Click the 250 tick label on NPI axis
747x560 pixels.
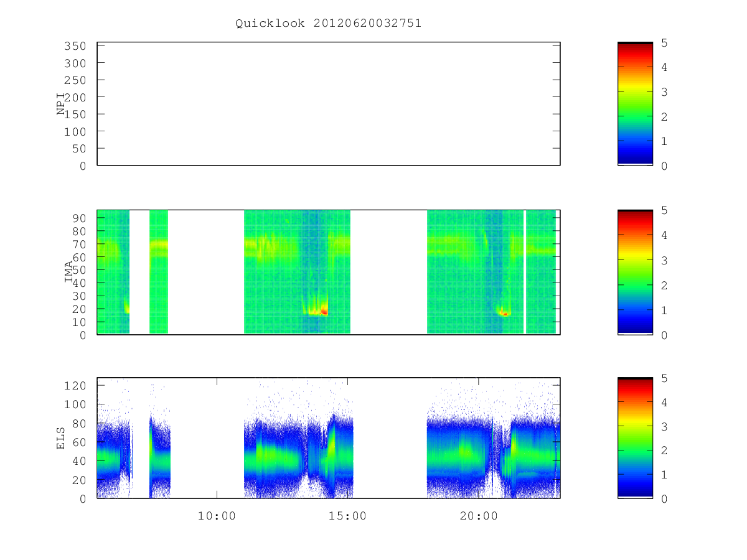coord(75,80)
